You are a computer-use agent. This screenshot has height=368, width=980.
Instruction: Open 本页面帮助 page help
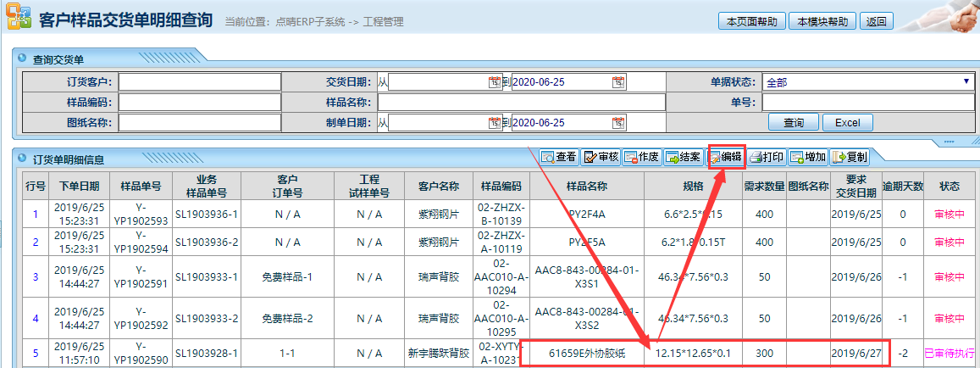(751, 21)
